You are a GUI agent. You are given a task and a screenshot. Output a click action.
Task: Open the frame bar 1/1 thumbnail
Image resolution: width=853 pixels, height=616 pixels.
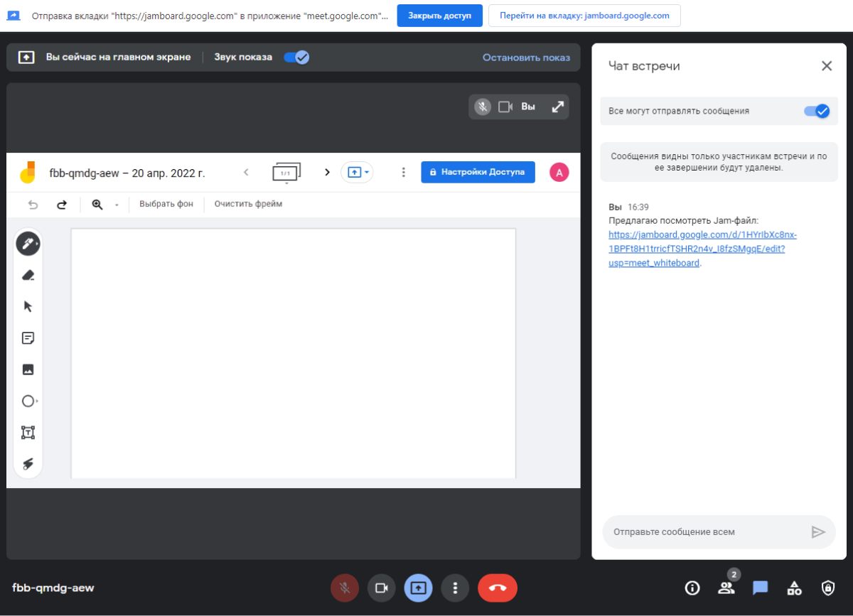(x=286, y=173)
